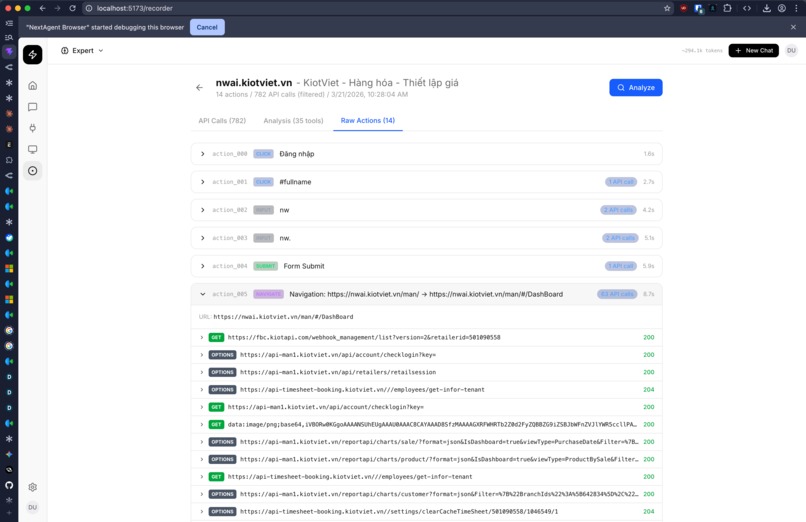The width and height of the screenshot is (806, 522).
Task: Click the site info icon in the address bar
Action: (x=88, y=8)
